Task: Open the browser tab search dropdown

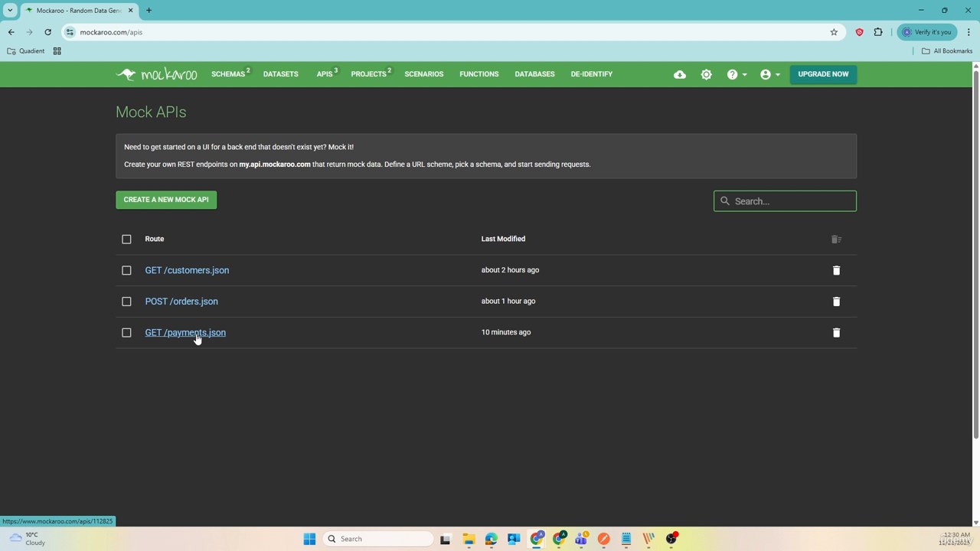Action: click(x=10, y=11)
